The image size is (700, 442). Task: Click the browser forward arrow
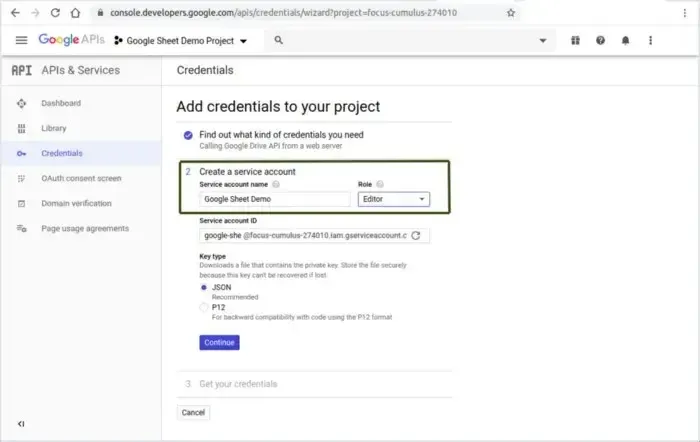[35, 13]
